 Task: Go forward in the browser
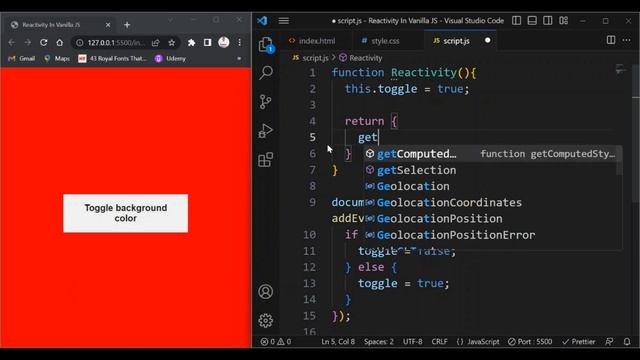click(27, 42)
